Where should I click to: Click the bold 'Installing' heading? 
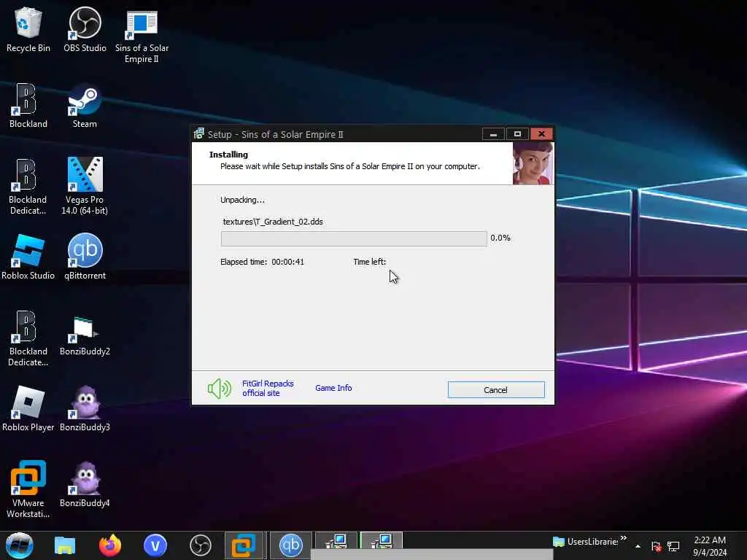point(228,155)
